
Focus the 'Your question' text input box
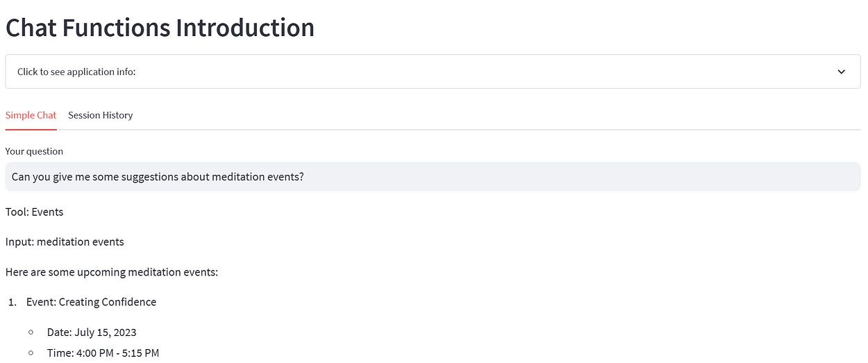click(486, 177)
